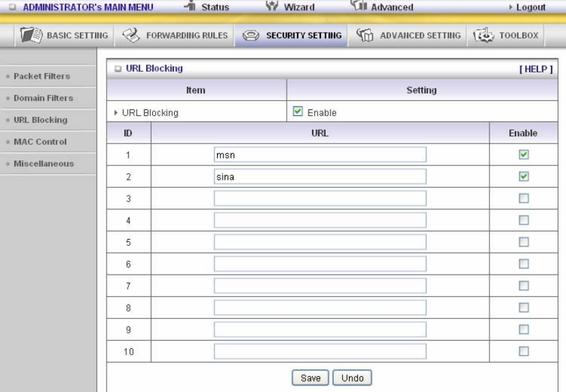Open the Advanced link in top bar
Screen dimensions: 566x392
(392, 8)
